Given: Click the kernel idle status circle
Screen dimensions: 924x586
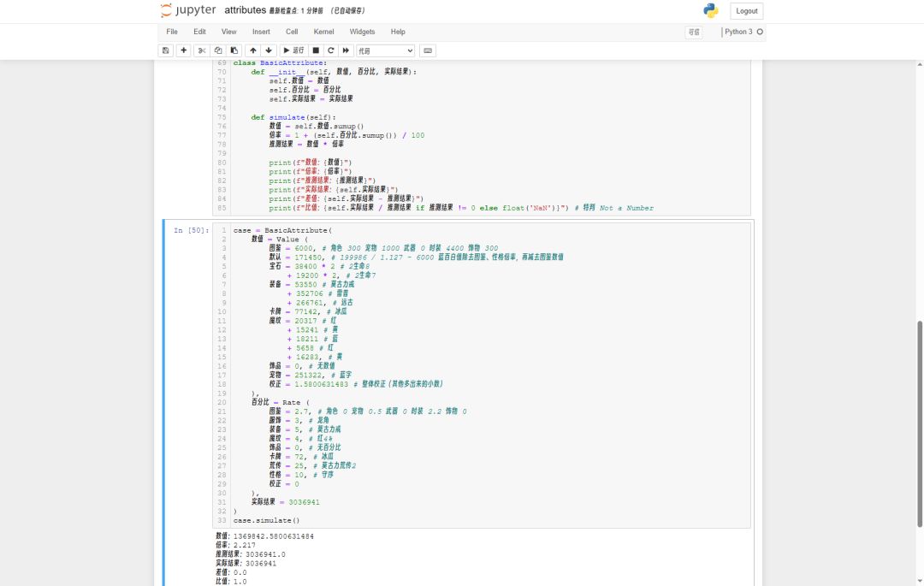Looking at the screenshot, I should pyautogui.click(x=760, y=32).
